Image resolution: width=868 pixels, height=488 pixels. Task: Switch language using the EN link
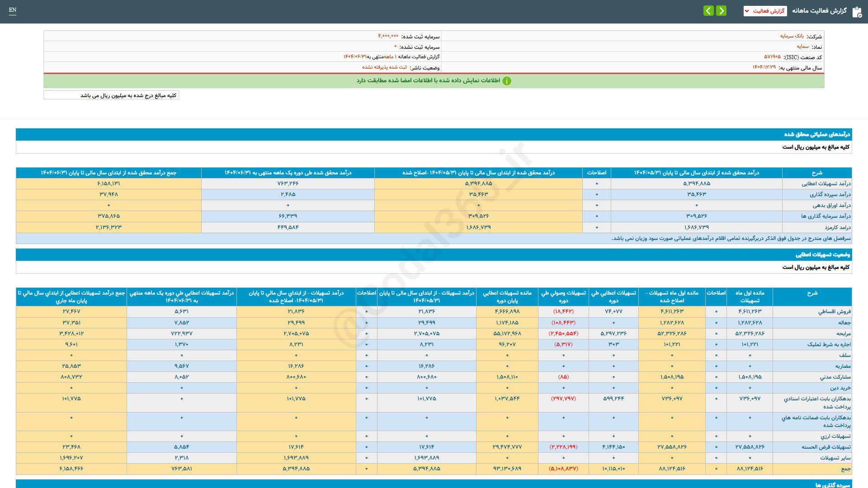(x=13, y=10)
